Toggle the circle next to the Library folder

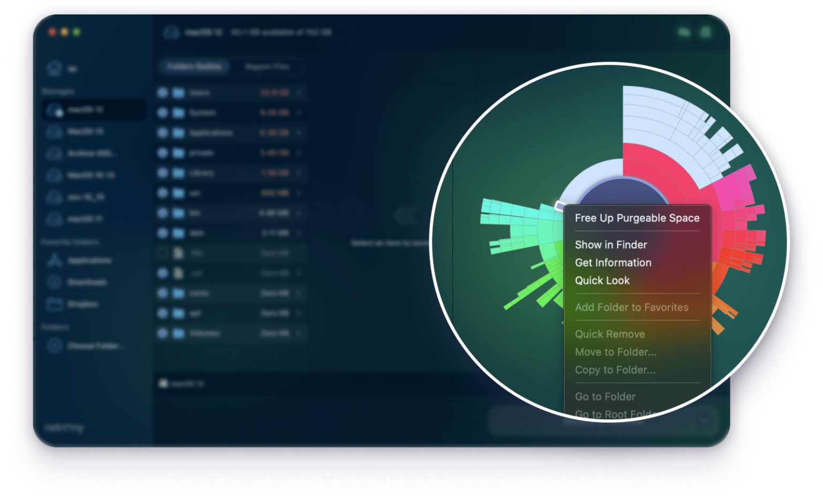[x=163, y=172]
